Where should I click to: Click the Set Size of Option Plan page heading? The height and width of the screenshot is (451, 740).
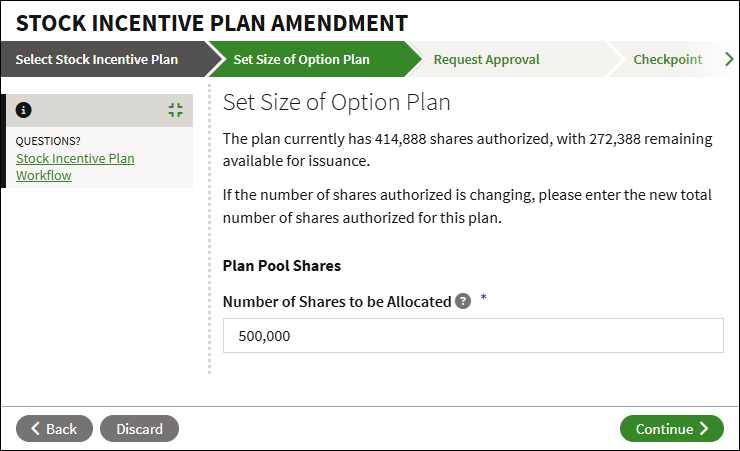coord(336,102)
